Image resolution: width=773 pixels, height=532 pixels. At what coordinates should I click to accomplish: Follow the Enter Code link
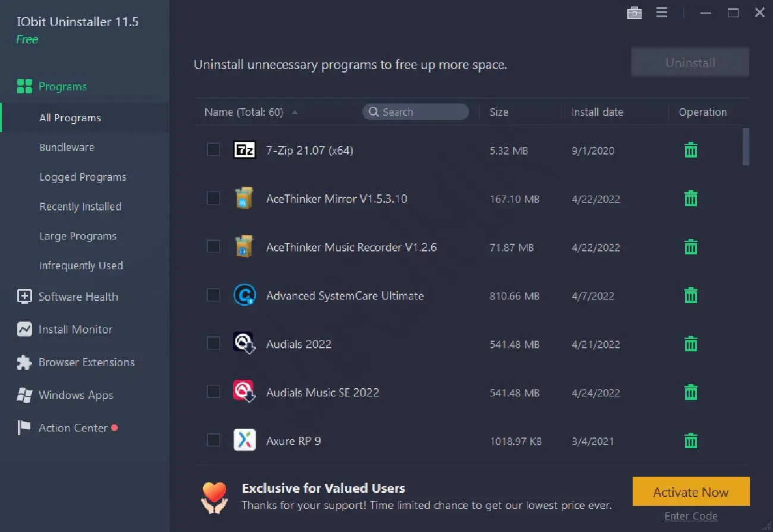tap(690, 516)
